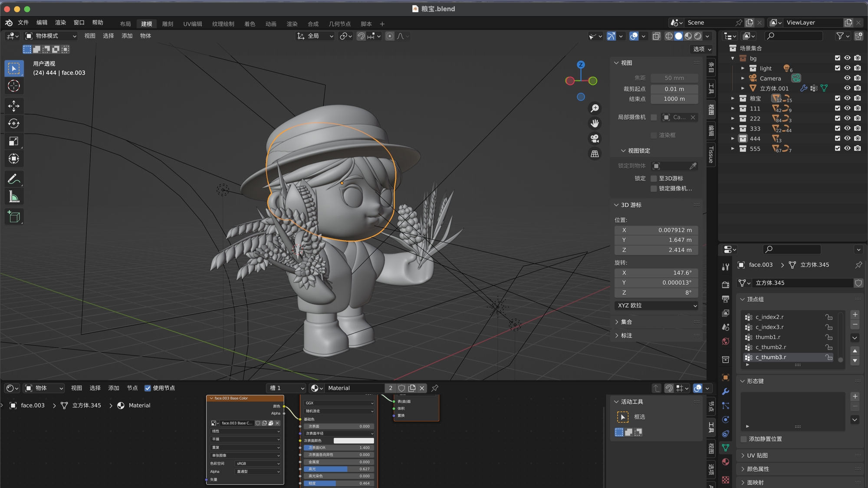The width and height of the screenshot is (868, 488).
Task: Open the 槽 1 material slot dropdown
Action: click(286, 388)
